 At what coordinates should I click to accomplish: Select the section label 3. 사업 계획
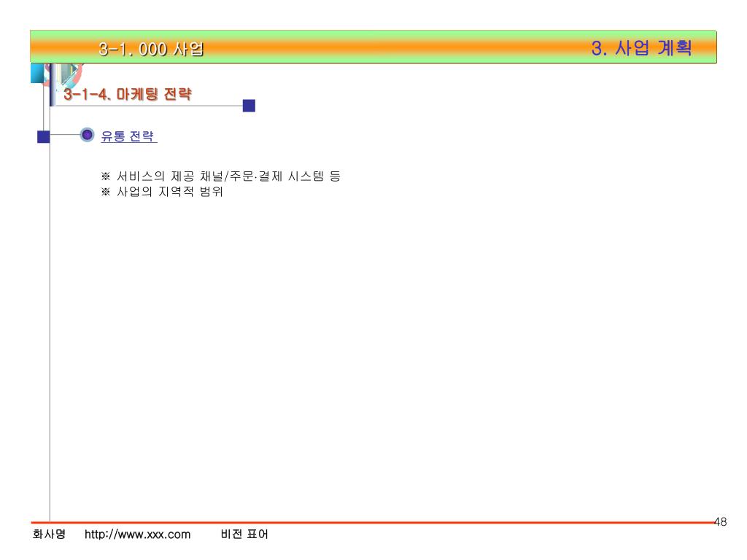tap(641, 47)
